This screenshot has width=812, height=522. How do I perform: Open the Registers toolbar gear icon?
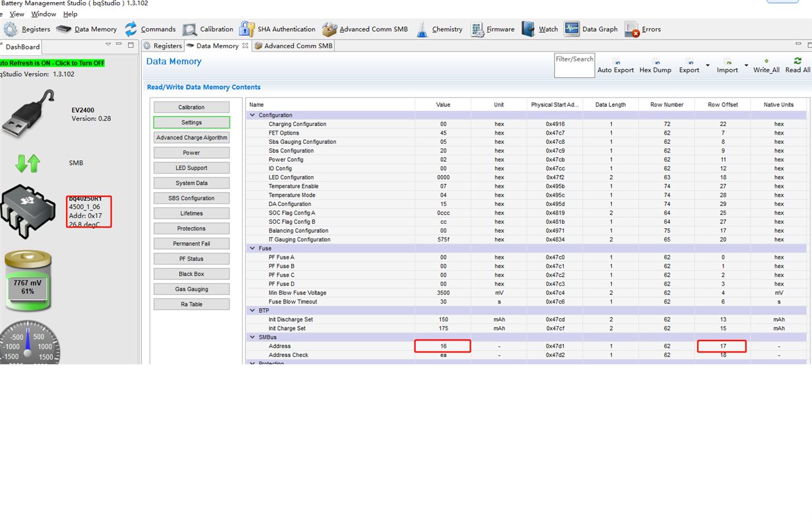[x=11, y=29]
